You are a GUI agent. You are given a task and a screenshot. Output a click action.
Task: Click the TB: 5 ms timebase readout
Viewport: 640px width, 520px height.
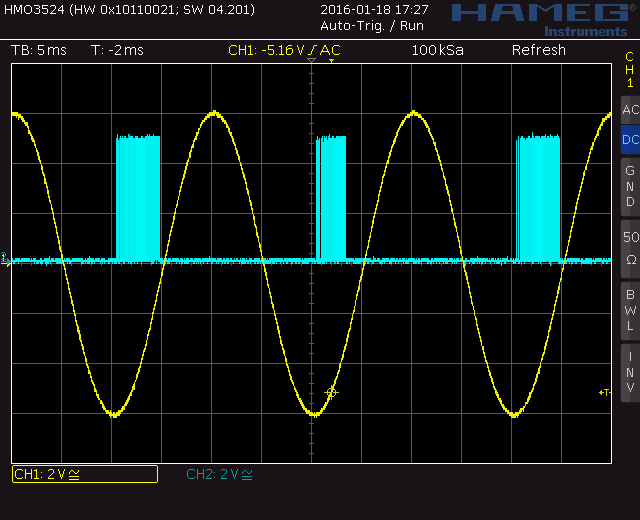(39, 50)
